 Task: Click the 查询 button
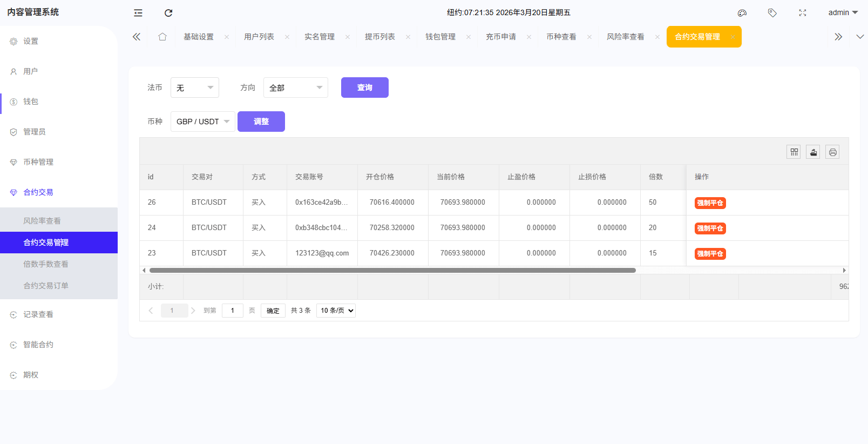pos(364,88)
